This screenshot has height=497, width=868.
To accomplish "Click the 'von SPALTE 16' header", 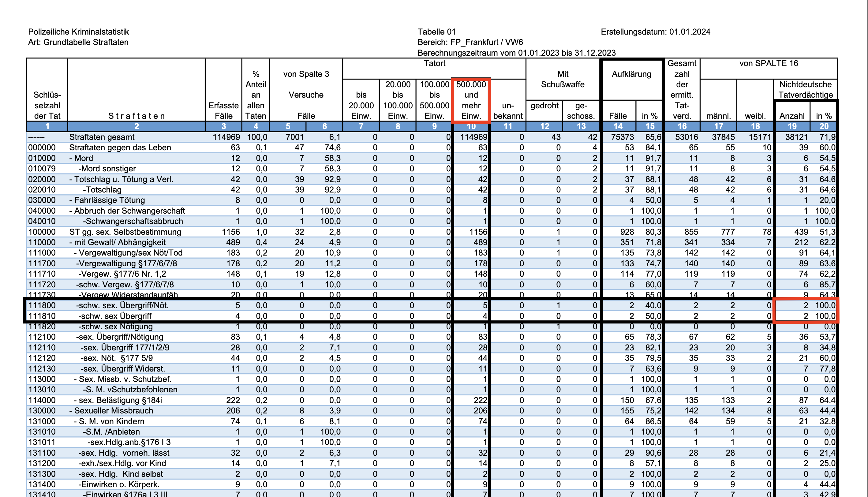I will point(769,63).
